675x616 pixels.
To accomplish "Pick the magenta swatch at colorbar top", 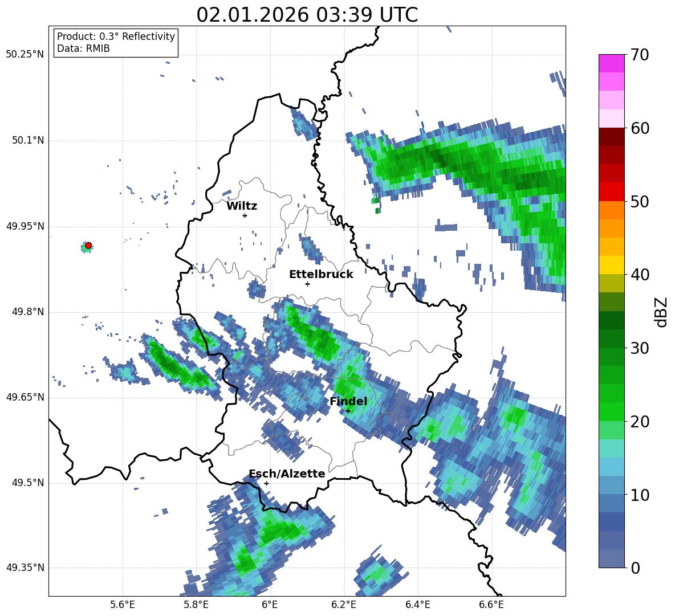I will coord(611,64).
